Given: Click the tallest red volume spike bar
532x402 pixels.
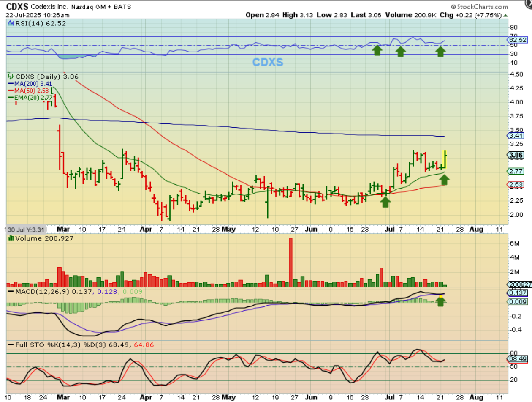Looking at the screenshot, I should click(290, 262).
